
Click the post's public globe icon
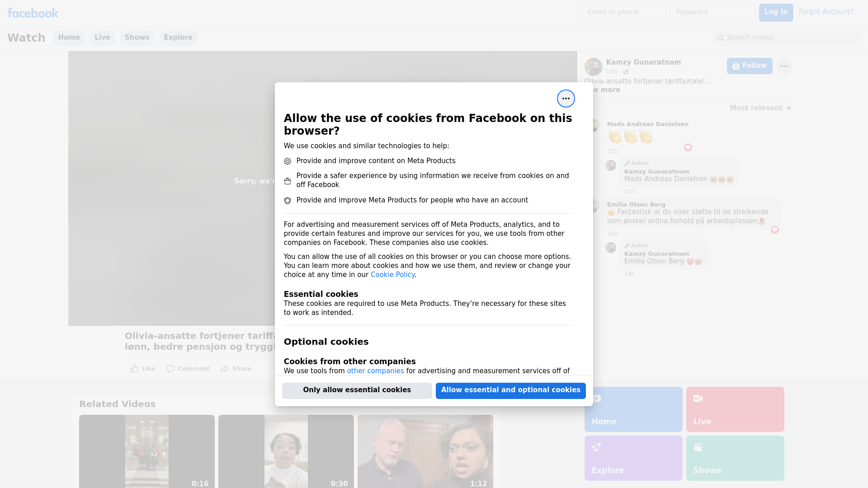(x=626, y=72)
